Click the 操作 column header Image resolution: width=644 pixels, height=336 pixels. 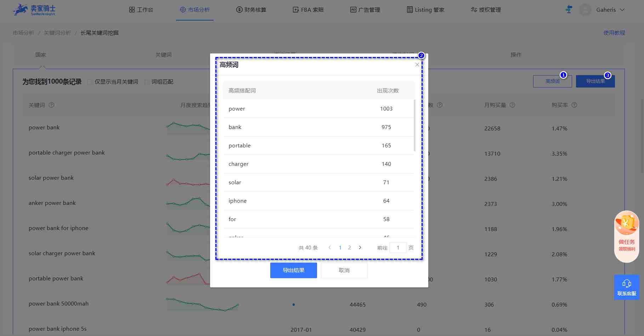516,55
